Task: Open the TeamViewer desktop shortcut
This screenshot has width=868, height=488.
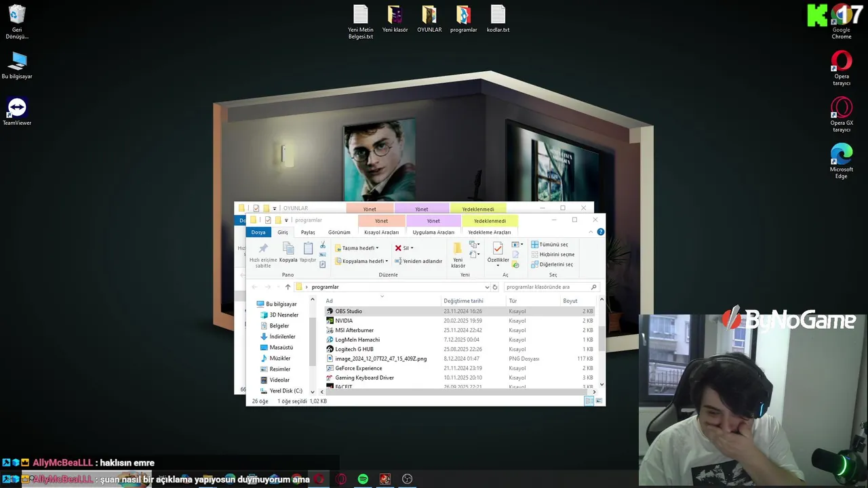Action: pyautogui.click(x=17, y=112)
